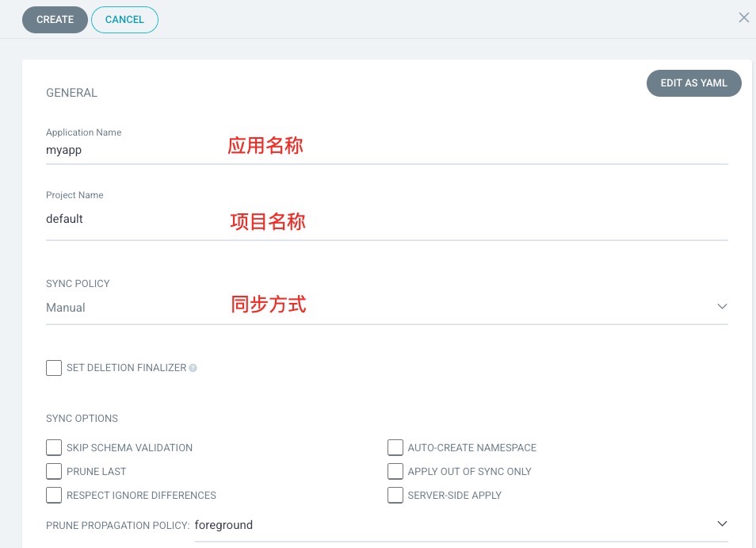Enable Auto-Create Namespace option
The width and height of the screenshot is (756, 548).
(x=395, y=448)
